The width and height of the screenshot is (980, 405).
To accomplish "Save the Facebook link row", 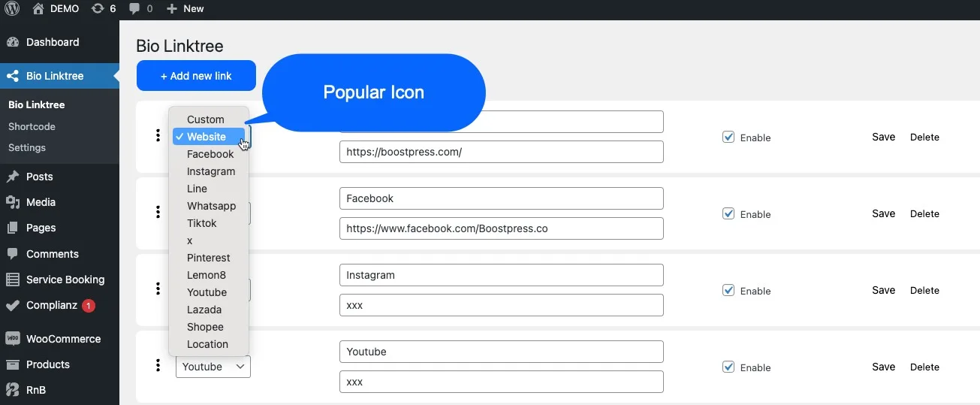I will [x=883, y=213].
